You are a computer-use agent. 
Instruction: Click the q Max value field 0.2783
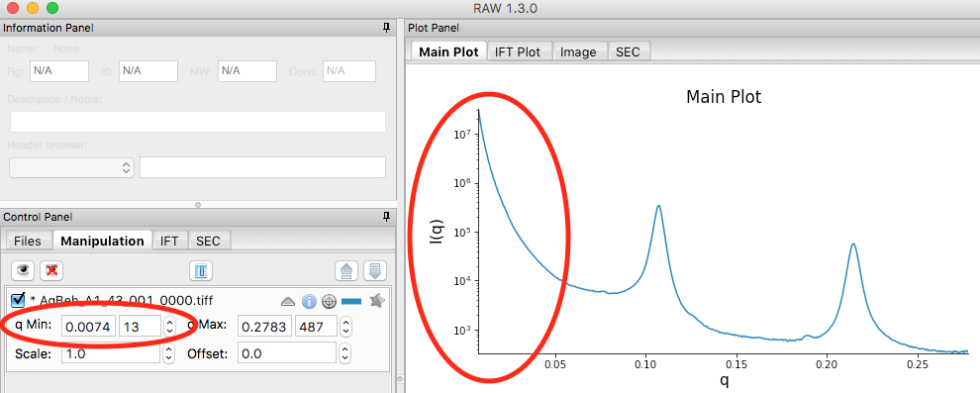click(x=264, y=326)
